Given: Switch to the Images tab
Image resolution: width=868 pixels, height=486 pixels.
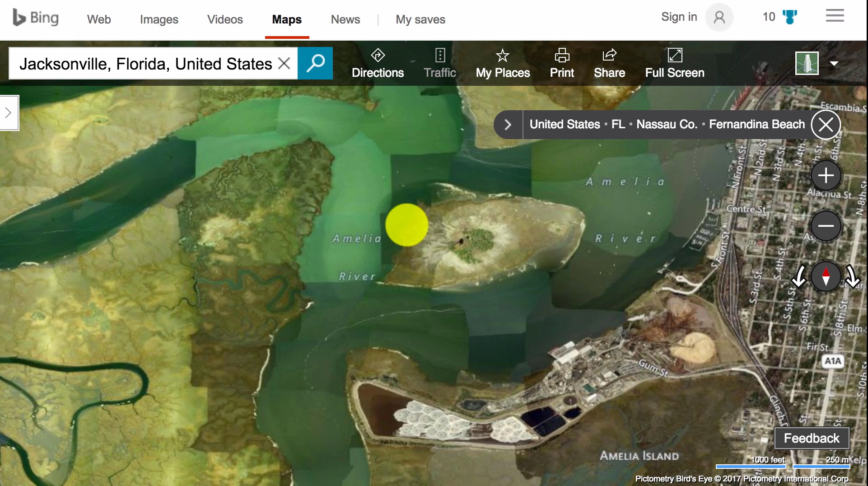Looking at the screenshot, I should pos(159,19).
